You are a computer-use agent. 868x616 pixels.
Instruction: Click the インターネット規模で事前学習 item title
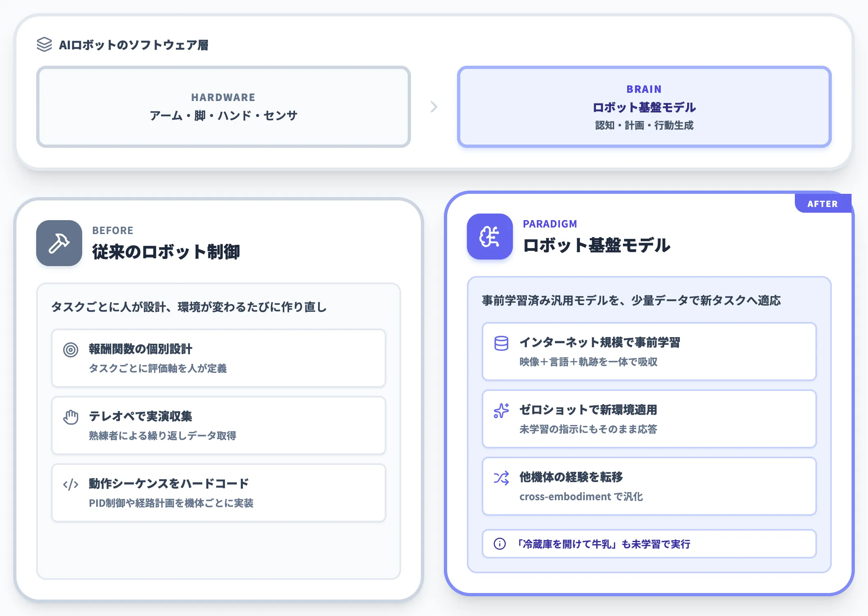click(x=600, y=342)
